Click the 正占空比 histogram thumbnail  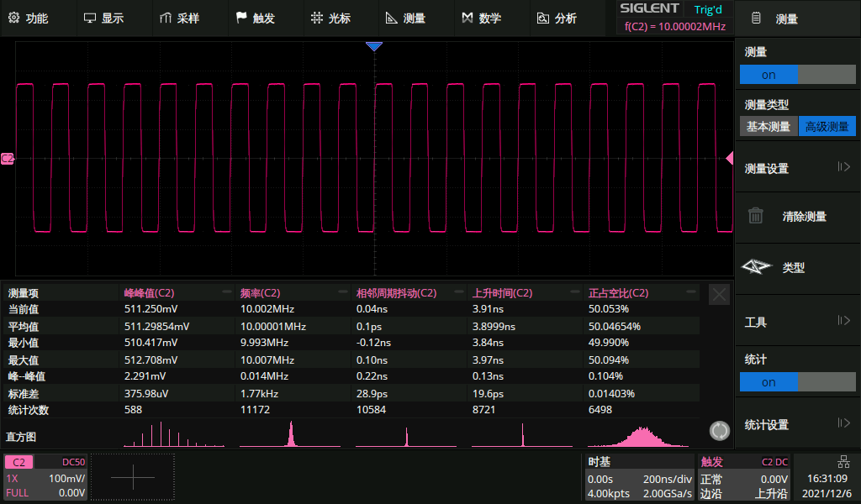(642, 435)
